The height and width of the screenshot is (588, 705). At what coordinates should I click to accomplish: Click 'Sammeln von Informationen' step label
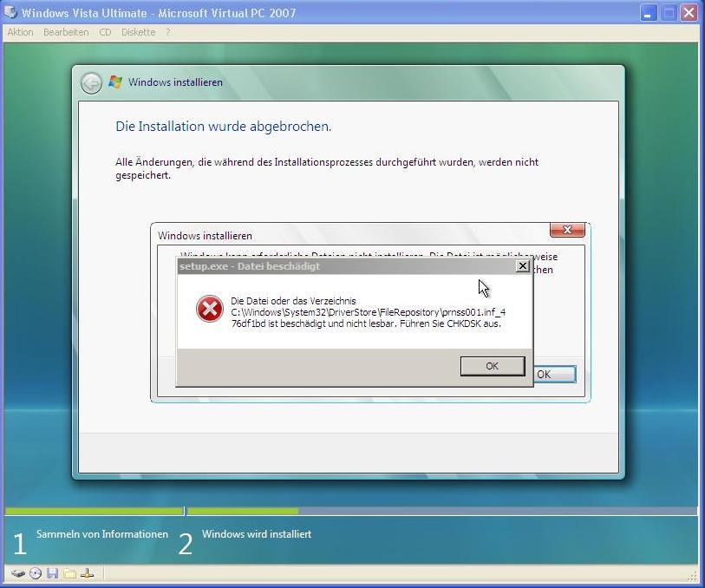pos(102,534)
